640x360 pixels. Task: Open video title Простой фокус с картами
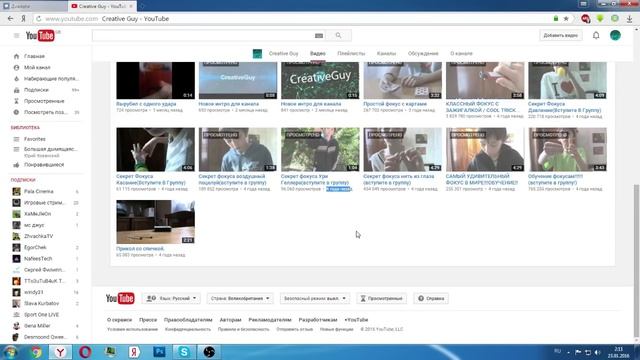(395, 104)
